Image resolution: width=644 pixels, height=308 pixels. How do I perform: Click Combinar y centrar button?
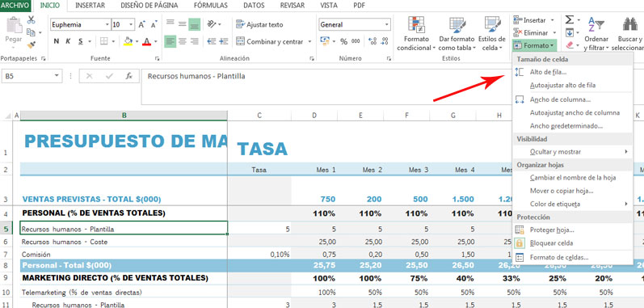[x=269, y=41]
